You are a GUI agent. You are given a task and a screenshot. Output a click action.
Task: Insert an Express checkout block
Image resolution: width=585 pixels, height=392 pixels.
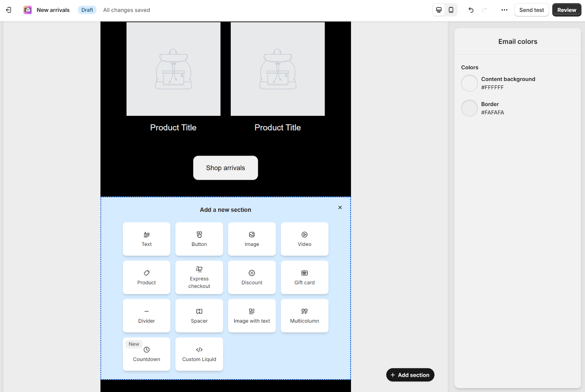click(199, 277)
